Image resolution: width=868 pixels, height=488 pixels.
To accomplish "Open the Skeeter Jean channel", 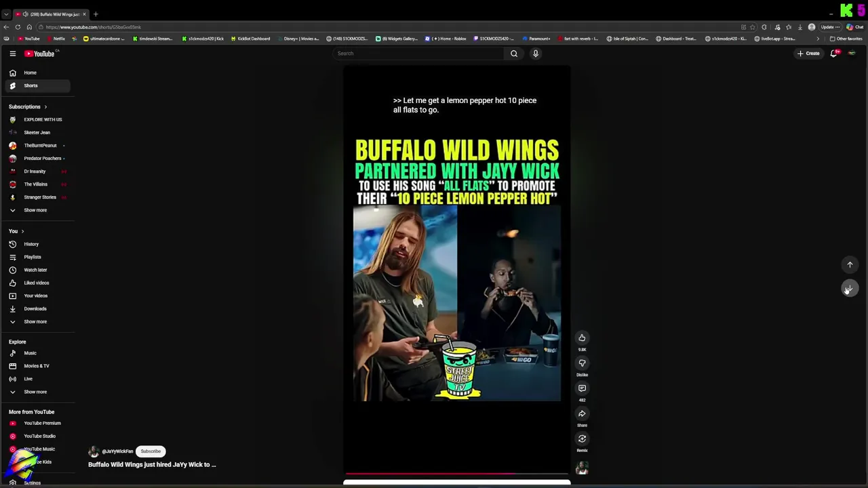I will click(38, 132).
